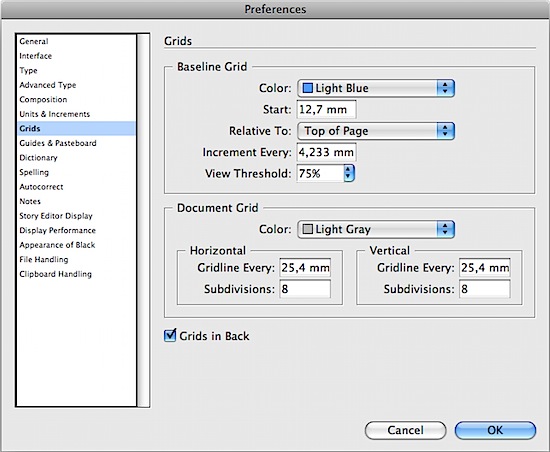Open the Relative To dropdown
The image size is (550, 452).
(376, 131)
